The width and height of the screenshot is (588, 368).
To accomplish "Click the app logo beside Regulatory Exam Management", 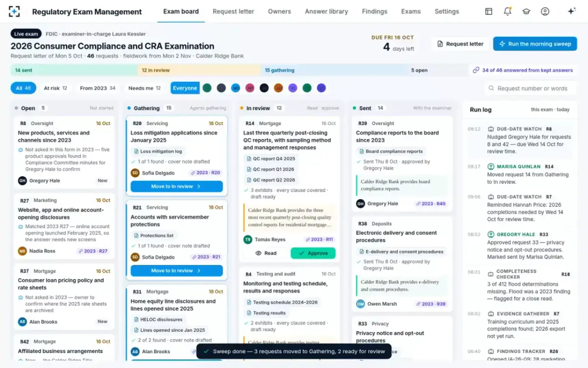I will point(15,11).
